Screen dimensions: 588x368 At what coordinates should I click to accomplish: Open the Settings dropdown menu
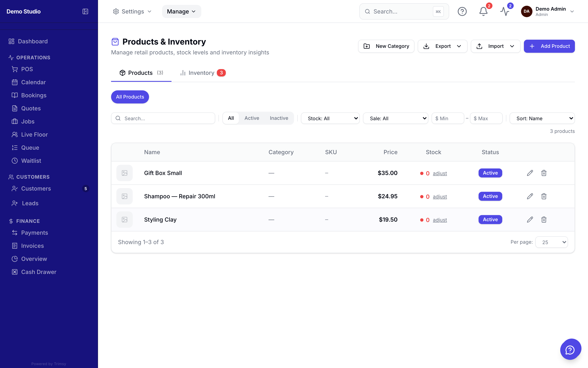tap(132, 11)
